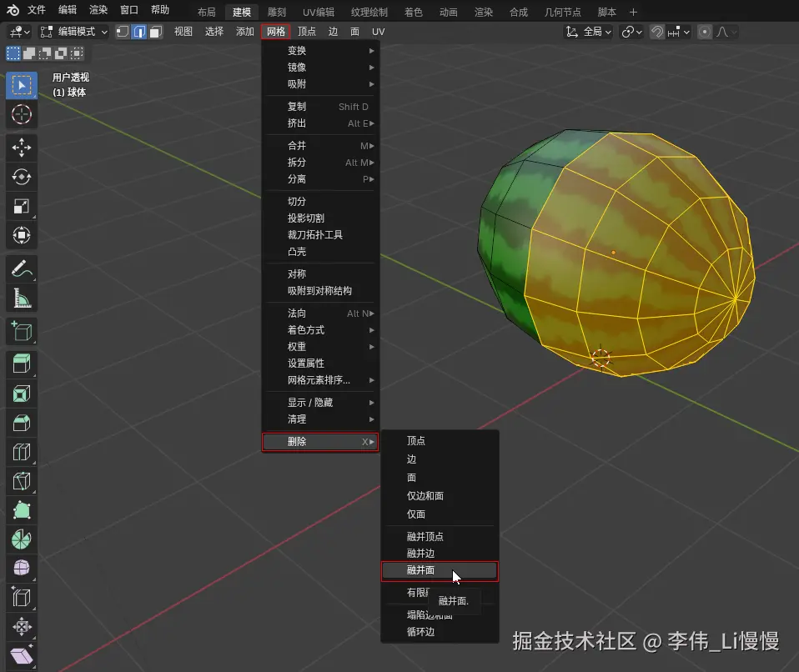This screenshot has width=799, height=672.
Task: Enable edge select mode
Action: [x=139, y=32]
